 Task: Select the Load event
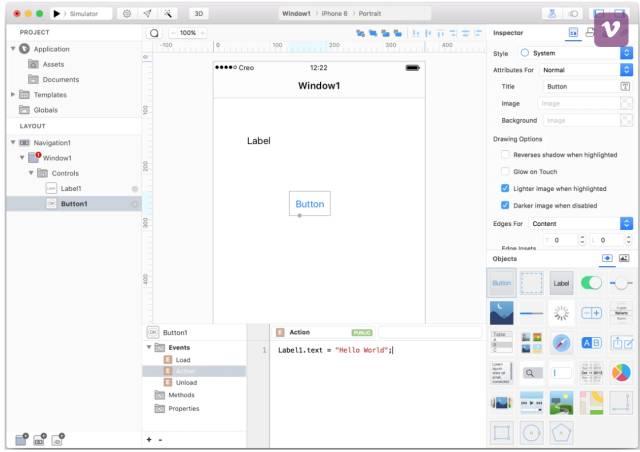pos(183,360)
